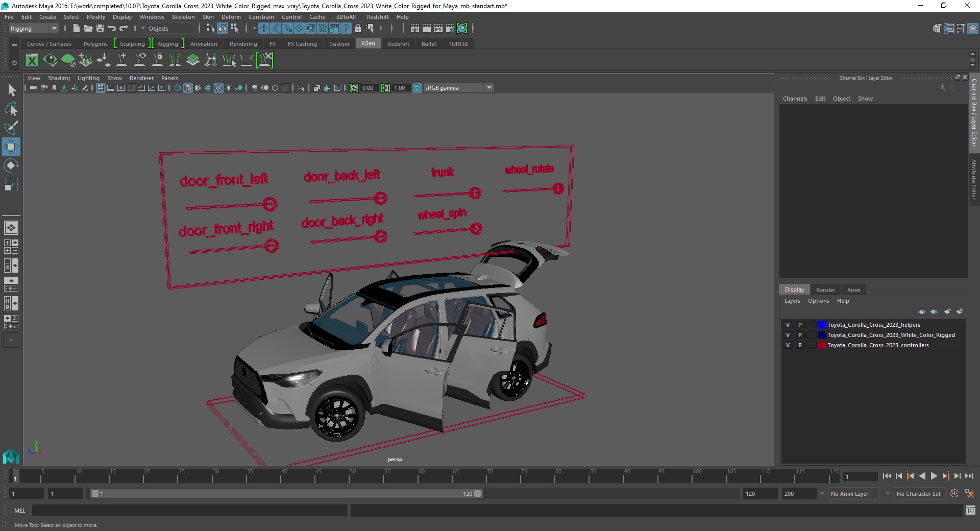Go to the start of playback range
Image resolution: width=980 pixels, height=531 pixels.
887,476
